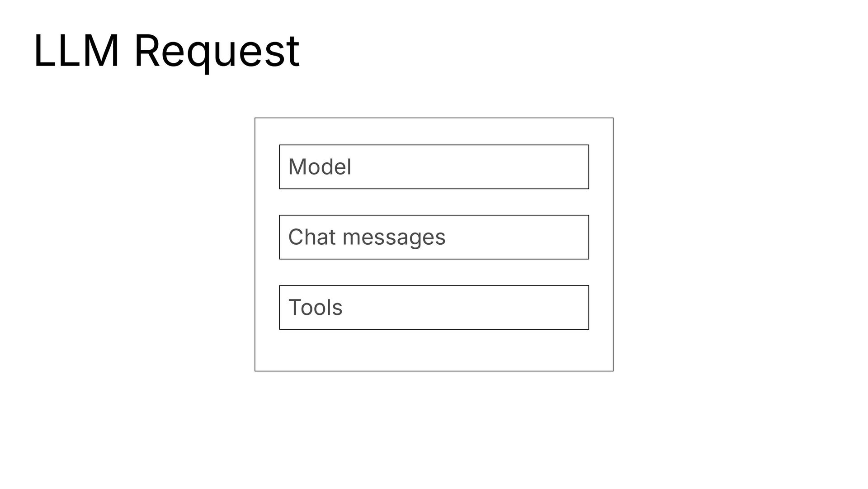The height and width of the screenshot is (489, 868).
Task: Click the word "messages" in the middle box
Action: click(x=394, y=238)
